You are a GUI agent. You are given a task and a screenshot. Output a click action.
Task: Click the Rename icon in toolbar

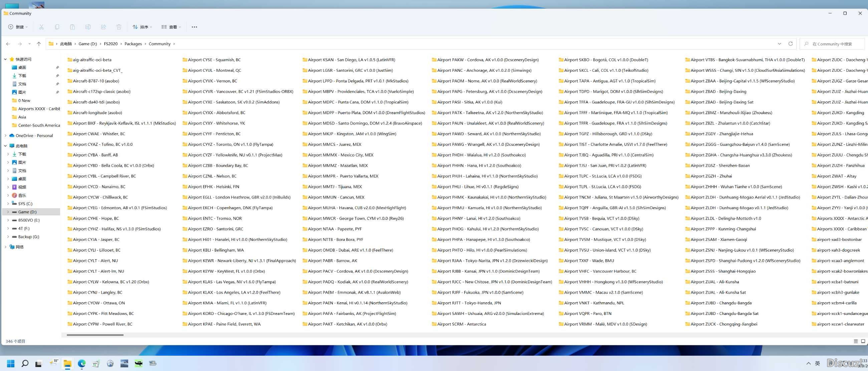pyautogui.click(x=88, y=27)
